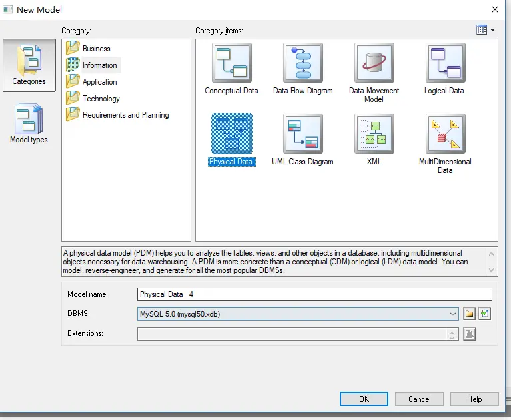Select the Physical Data model icon

click(232, 134)
